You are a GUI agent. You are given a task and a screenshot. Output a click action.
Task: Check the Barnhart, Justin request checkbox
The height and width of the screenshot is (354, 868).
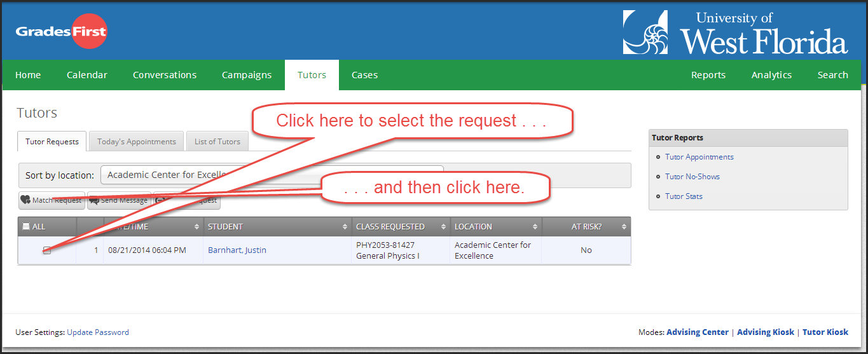tap(47, 250)
